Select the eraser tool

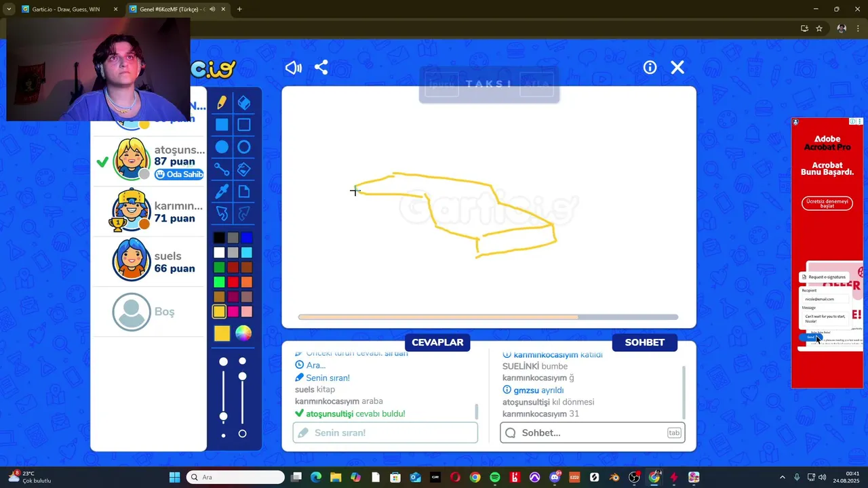pos(244,102)
